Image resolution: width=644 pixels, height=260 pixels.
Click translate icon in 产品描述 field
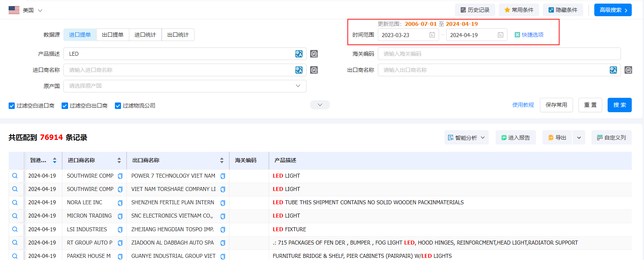point(299,54)
